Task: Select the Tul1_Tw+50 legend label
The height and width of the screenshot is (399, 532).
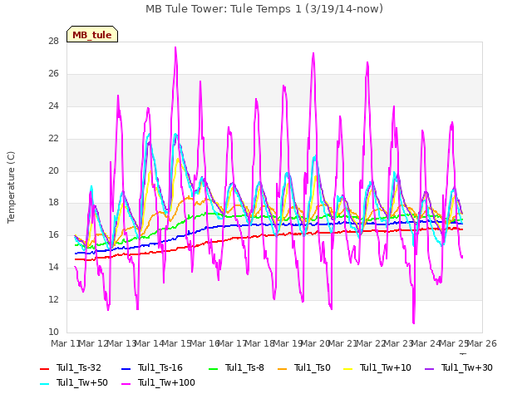Action: [x=82, y=382]
